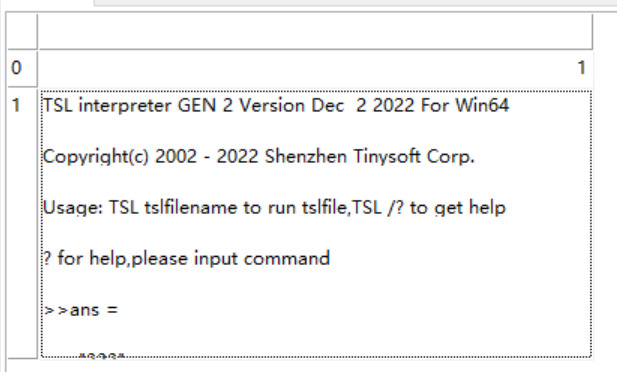Click column header labeled 1
Screen dimensions: 617x372
[x=316, y=68]
